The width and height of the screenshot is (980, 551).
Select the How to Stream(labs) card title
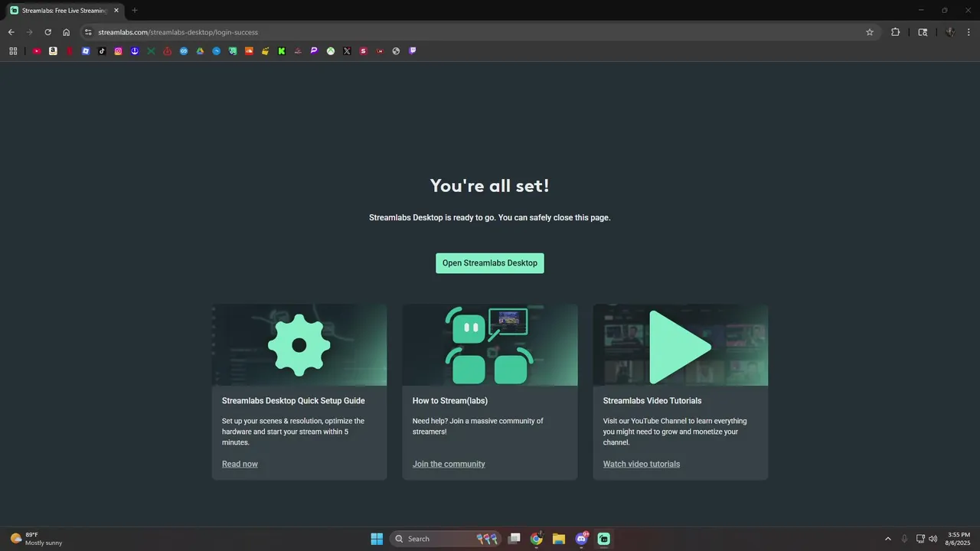(x=450, y=401)
